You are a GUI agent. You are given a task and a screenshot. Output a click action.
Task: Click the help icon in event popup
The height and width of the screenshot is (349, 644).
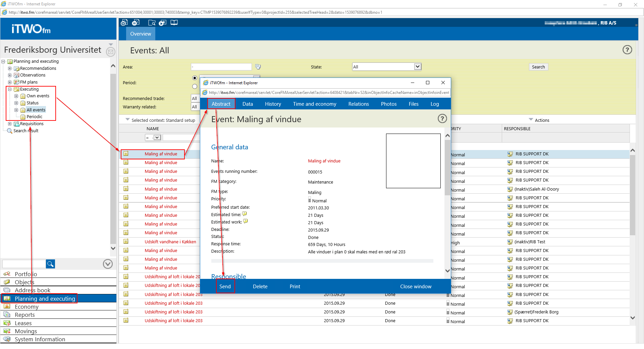click(x=442, y=118)
